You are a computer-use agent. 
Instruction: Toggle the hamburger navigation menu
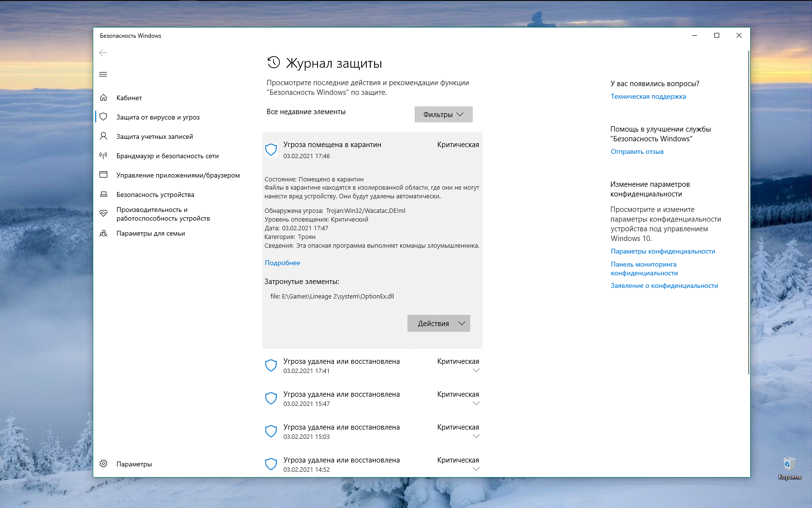click(103, 74)
